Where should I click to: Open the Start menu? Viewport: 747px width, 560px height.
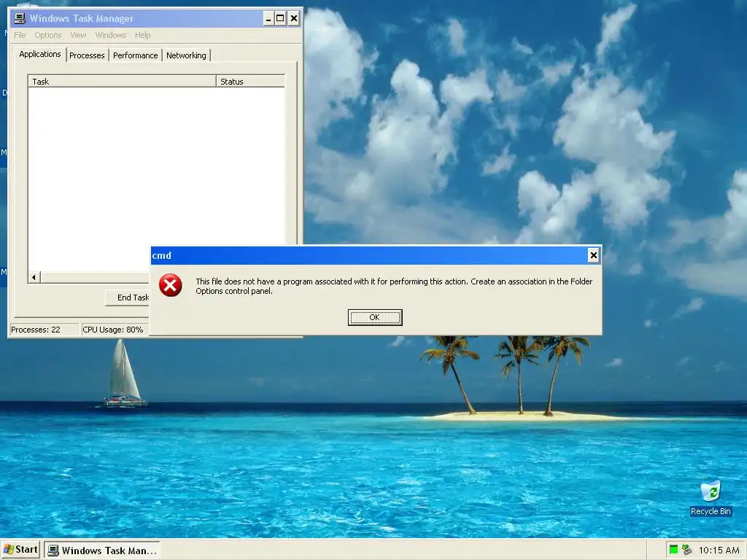[20, 550]
